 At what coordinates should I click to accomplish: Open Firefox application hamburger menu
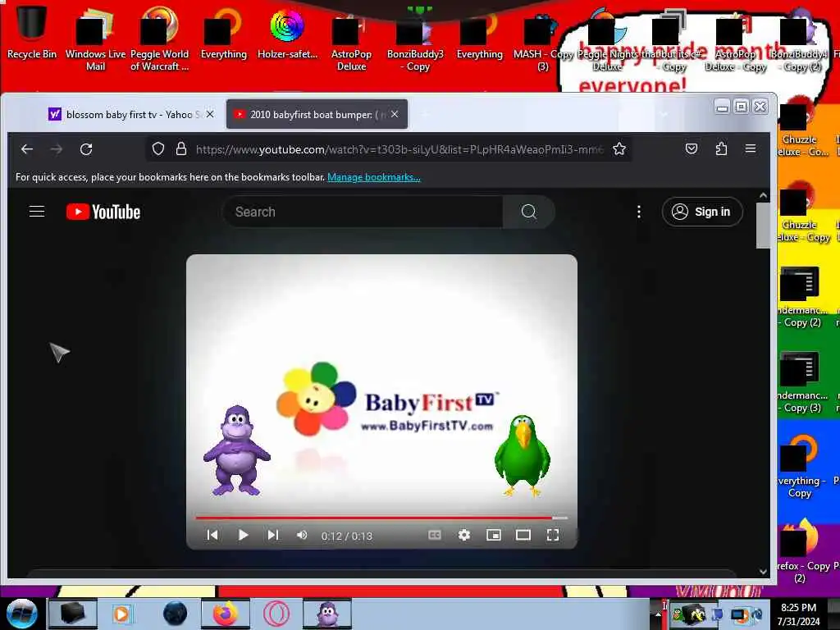(x=751, y=148)
